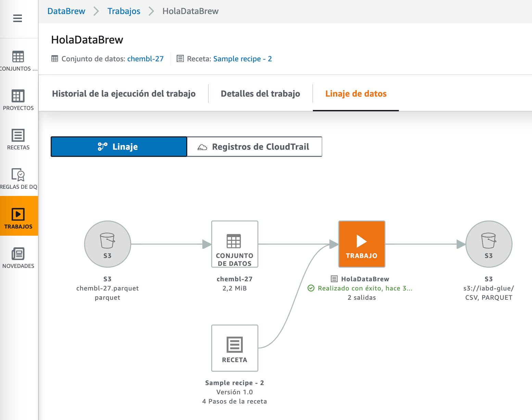This screenshot has height=420, width=532.
Task: Click the HolaDataBrew page title
Action: coord(87,40)
